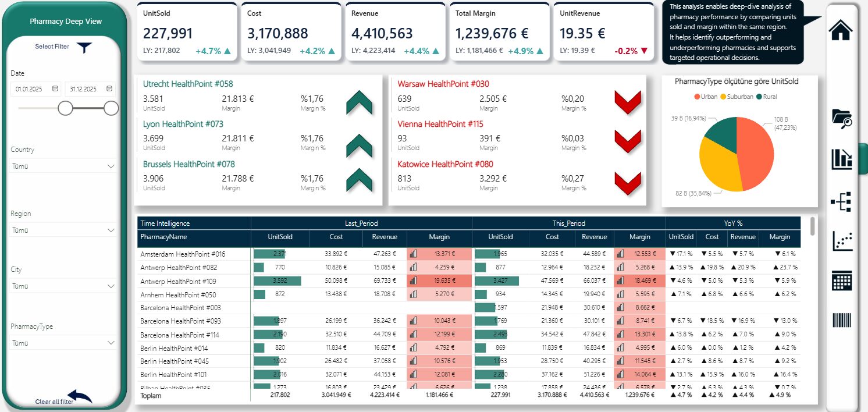Click the Home icon in right sidebar
The image size is (868, 412).
point(841,30)
